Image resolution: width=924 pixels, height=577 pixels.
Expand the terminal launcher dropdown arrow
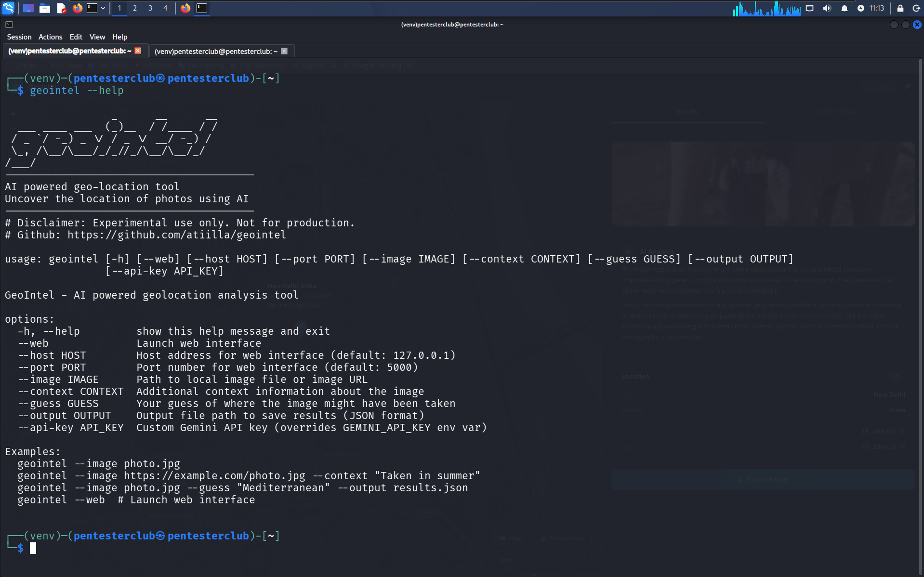[x=103, y=8]
